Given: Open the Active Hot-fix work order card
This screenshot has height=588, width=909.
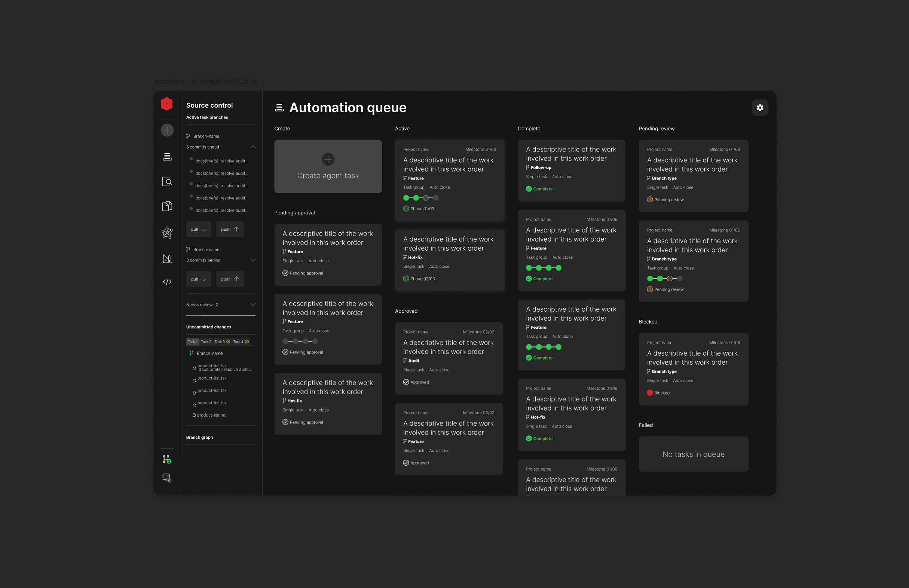Looking at the screenshot, I should tap(450, 260).
